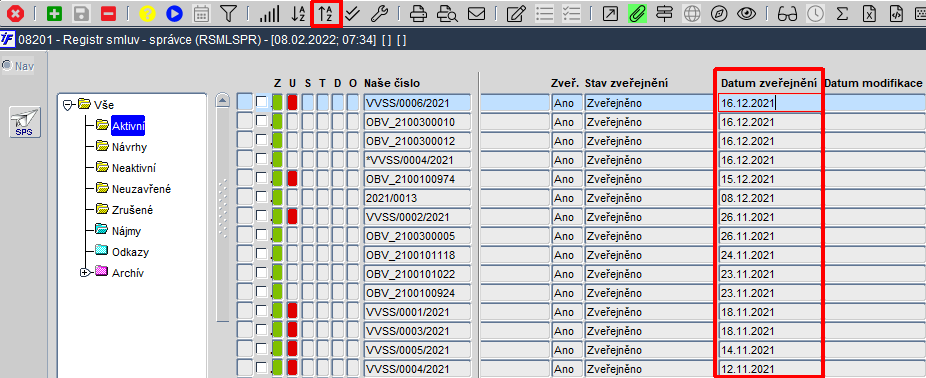
Task: Tick checkbox for row OBV_2100300012
Action: point(261,141)
